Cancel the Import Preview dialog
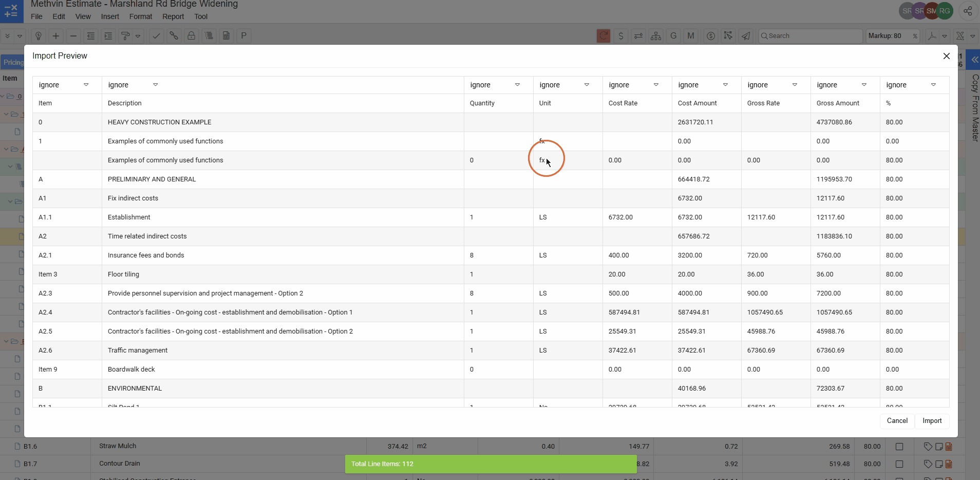 [897, 420]
